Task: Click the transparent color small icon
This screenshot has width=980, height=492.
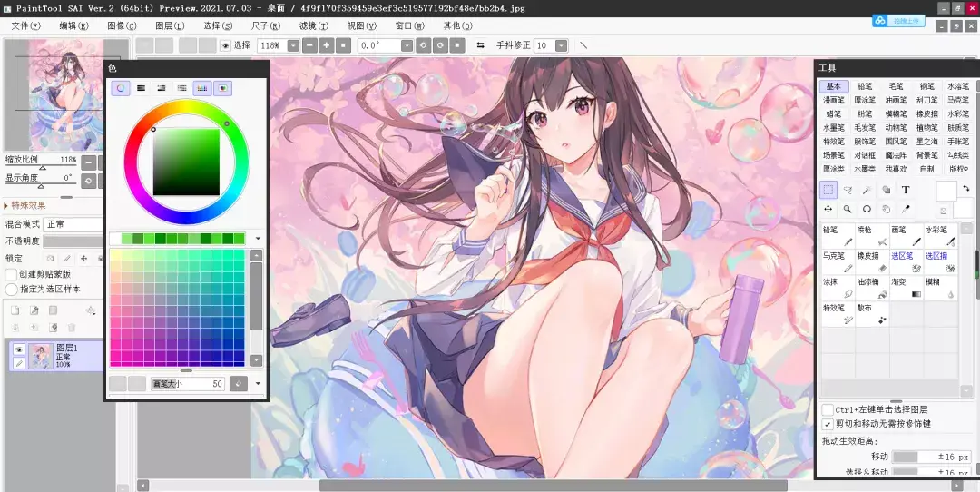Action: point(943,211)
